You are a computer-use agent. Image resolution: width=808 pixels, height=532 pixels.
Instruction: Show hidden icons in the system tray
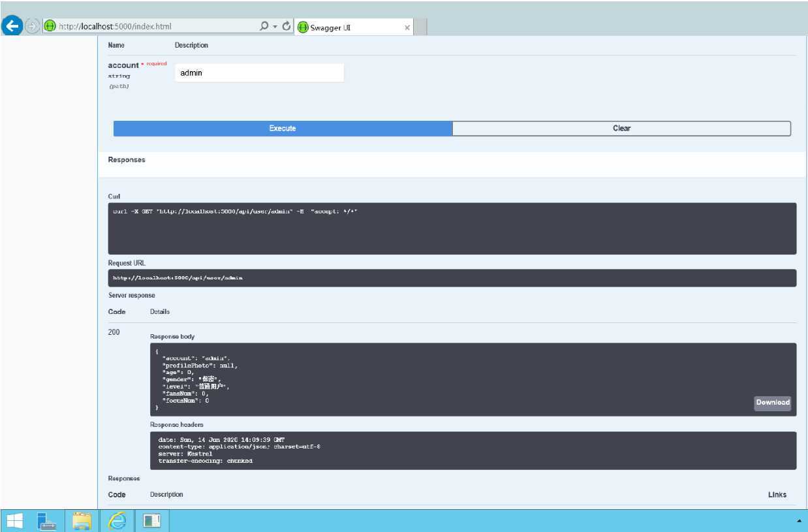pos(800,521)
